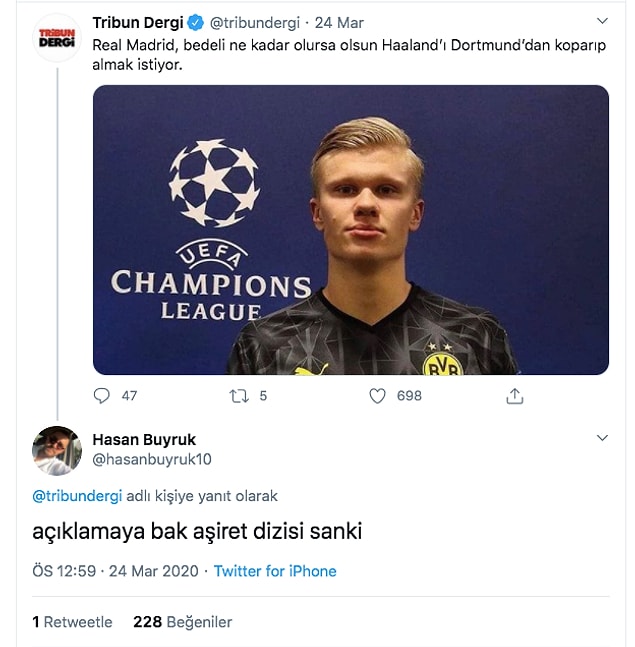This screenshot has width=635, height=647.
Task: Expand the Tribun Dergi tweet options chevron
Action: tap(602, 21)
